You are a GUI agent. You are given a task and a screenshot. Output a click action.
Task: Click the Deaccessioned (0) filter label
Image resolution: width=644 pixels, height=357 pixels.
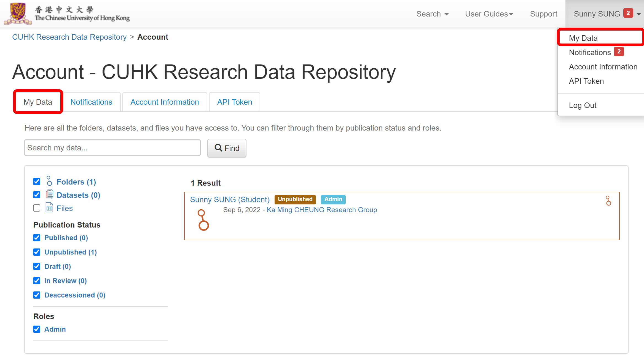(75, 295)
